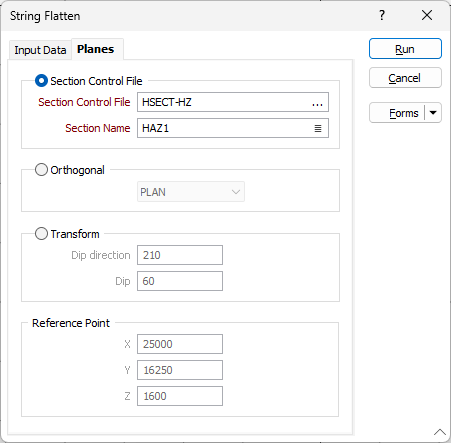Viewport: 451px width, 443px height.
Task: Click the Reference Point group heading
Action: pyautogui.click(x=71, y=323)
